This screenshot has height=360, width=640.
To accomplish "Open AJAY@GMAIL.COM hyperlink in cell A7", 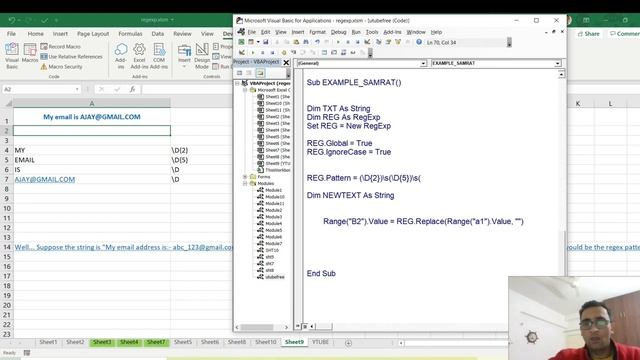I will [45, 179].
